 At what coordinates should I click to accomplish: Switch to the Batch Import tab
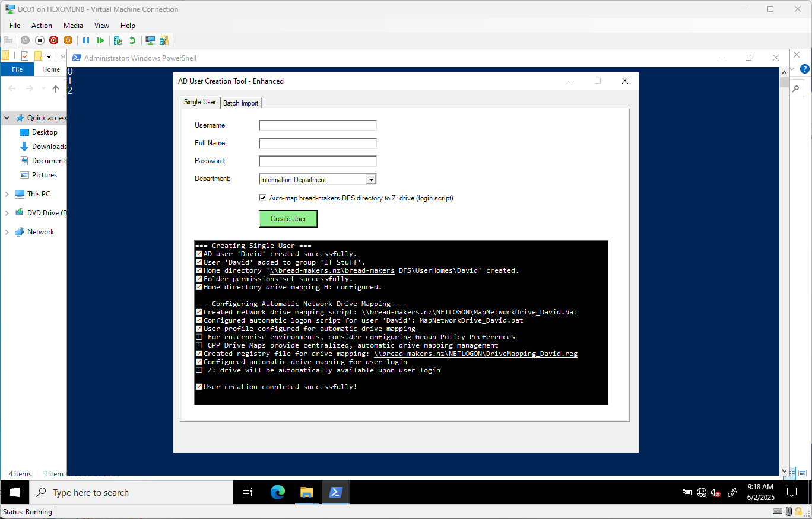[241, 103]
